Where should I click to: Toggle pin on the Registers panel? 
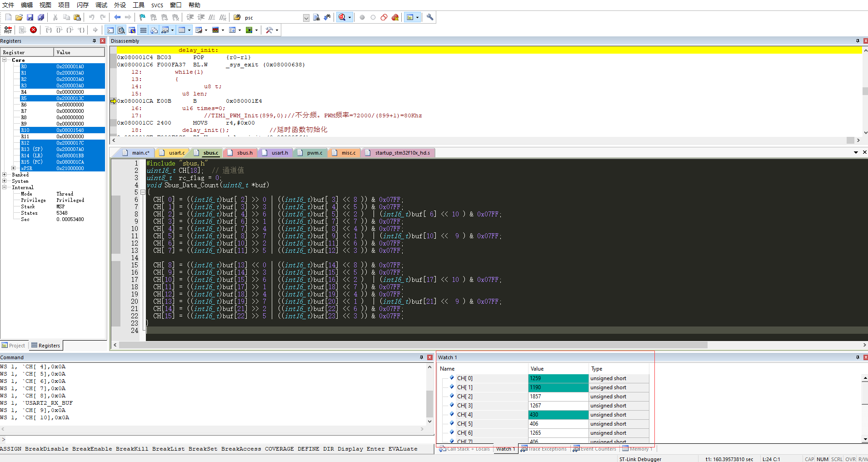coord(95,41)
